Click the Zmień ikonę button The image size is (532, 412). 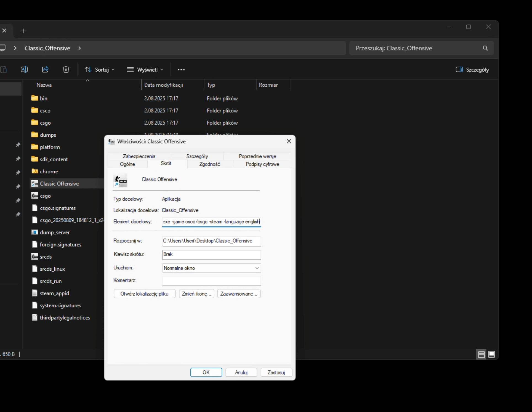196,294
